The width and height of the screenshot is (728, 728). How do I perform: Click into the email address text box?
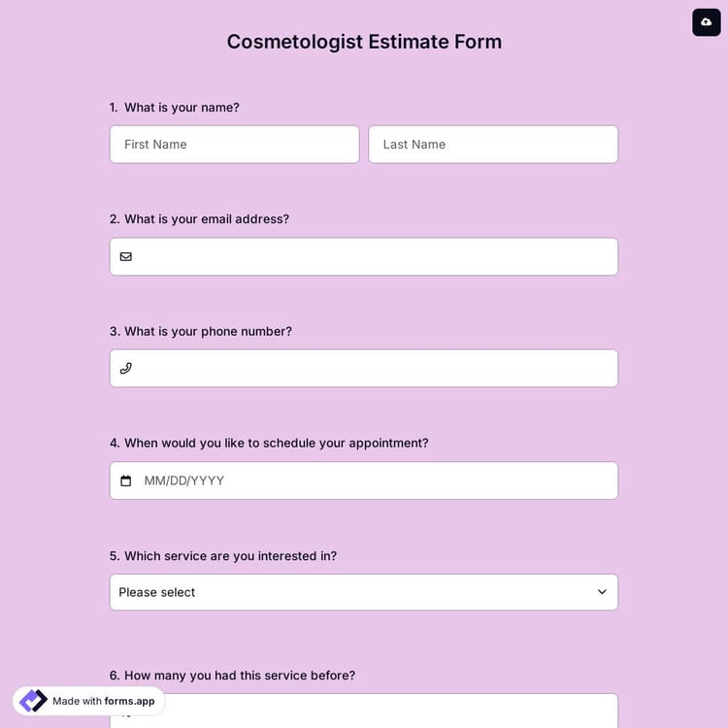click(374, 256)
